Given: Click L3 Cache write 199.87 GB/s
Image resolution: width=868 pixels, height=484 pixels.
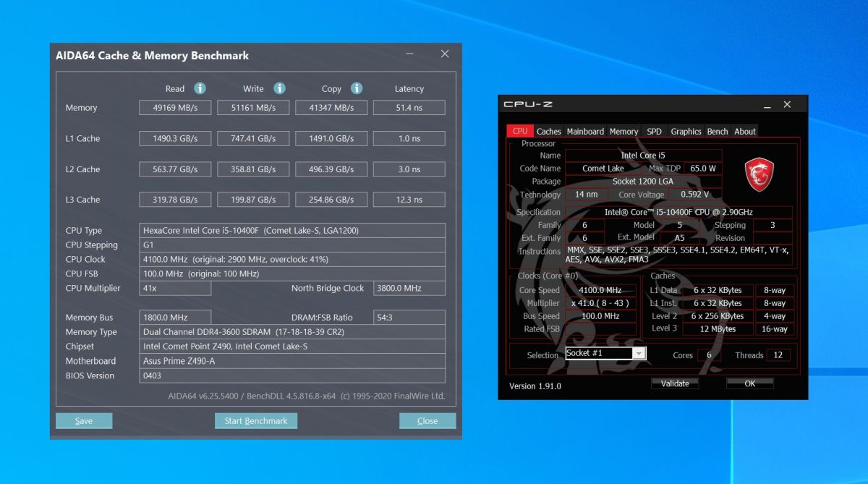Looking at the screenshot, I should click(253, 200).
